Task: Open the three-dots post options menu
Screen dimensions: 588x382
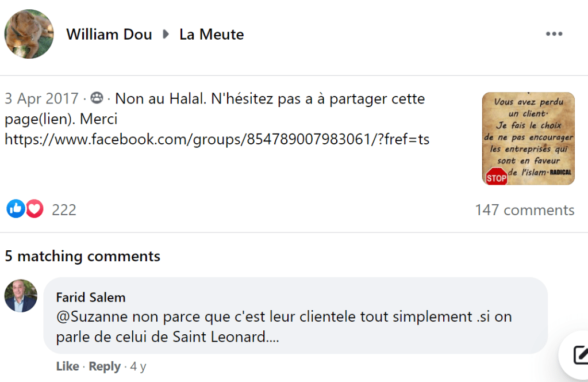Action: coord(554,34)
